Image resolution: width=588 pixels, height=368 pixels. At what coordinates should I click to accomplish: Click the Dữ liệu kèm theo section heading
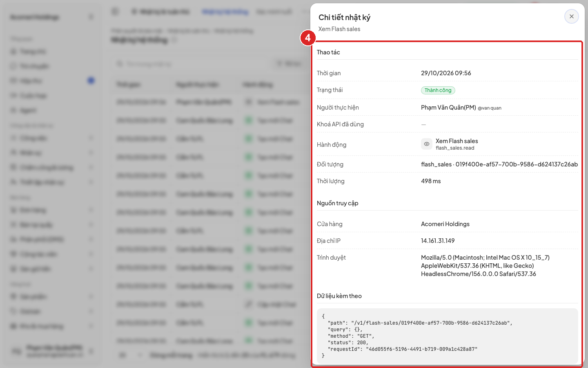[339, 296]
